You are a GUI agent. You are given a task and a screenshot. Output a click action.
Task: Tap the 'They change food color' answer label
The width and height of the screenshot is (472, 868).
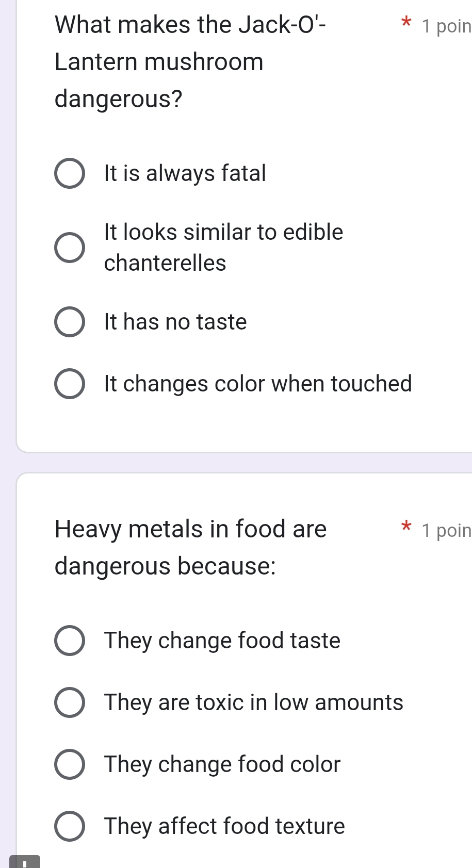tap(222, 764)
